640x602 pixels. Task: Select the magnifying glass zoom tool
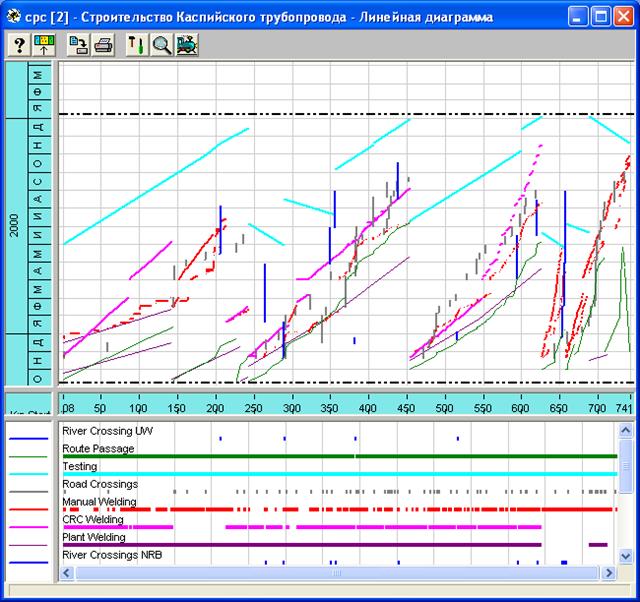160,45
